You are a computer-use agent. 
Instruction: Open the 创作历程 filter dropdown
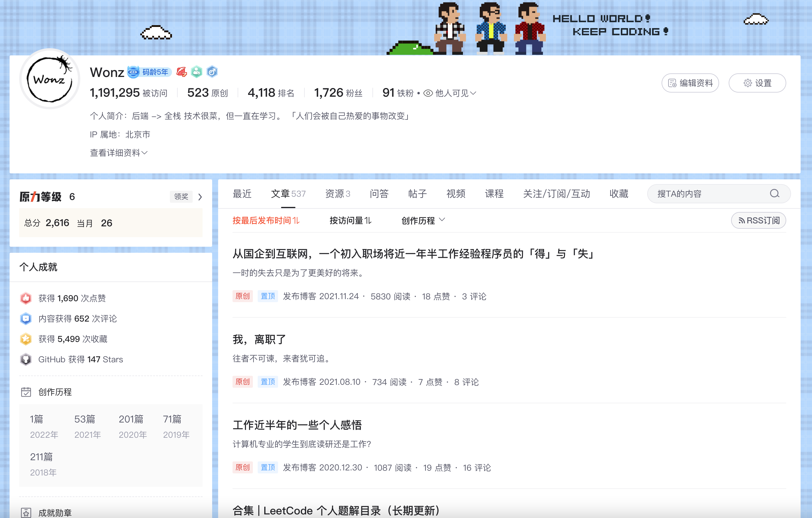(423, 220)
